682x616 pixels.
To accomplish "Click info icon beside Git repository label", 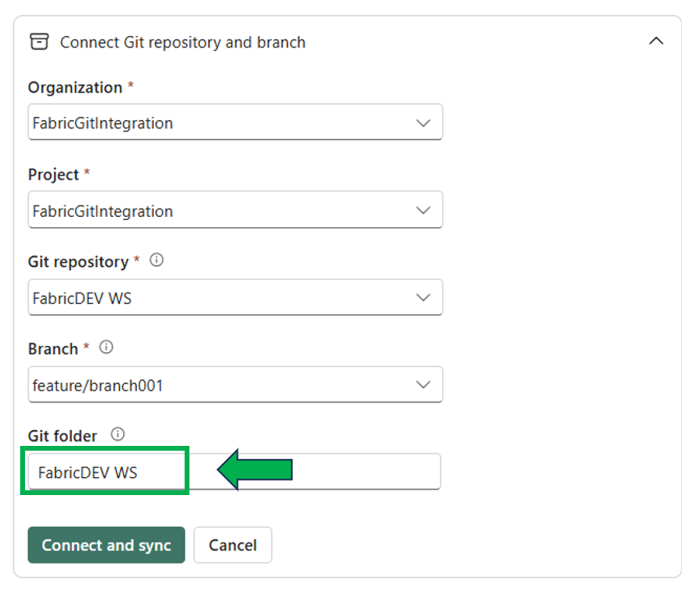I will click(157, 260).
